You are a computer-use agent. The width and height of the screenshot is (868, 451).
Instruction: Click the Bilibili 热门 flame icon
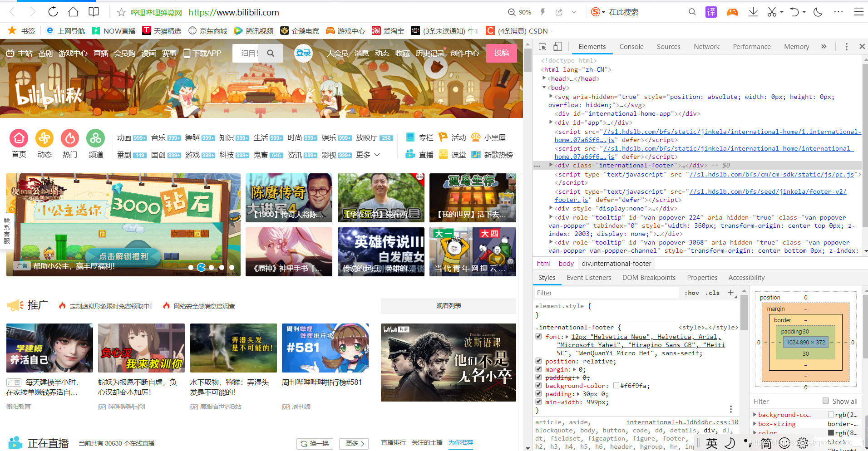tap(70, 138)
